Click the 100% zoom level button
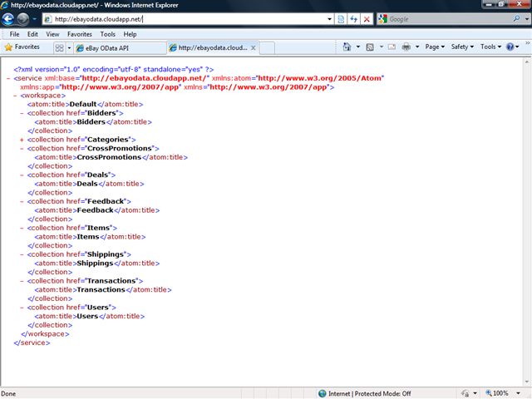 tap(497, 393)
